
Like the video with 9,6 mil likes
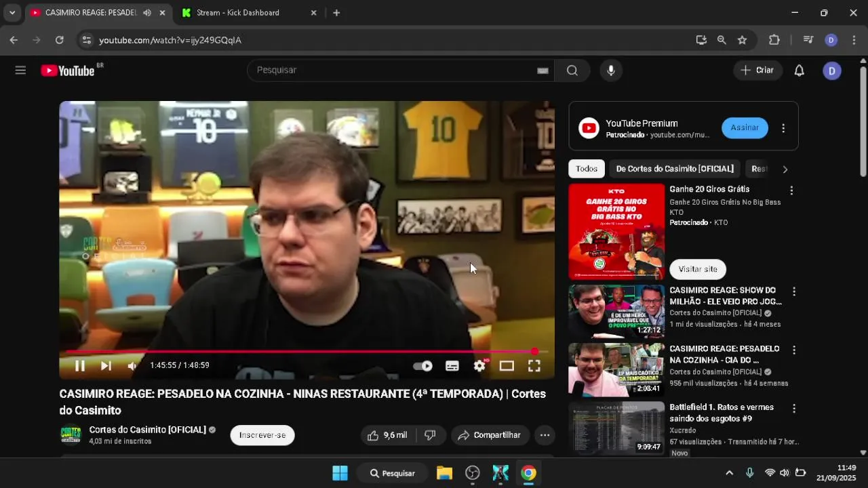tap(387, 435)
